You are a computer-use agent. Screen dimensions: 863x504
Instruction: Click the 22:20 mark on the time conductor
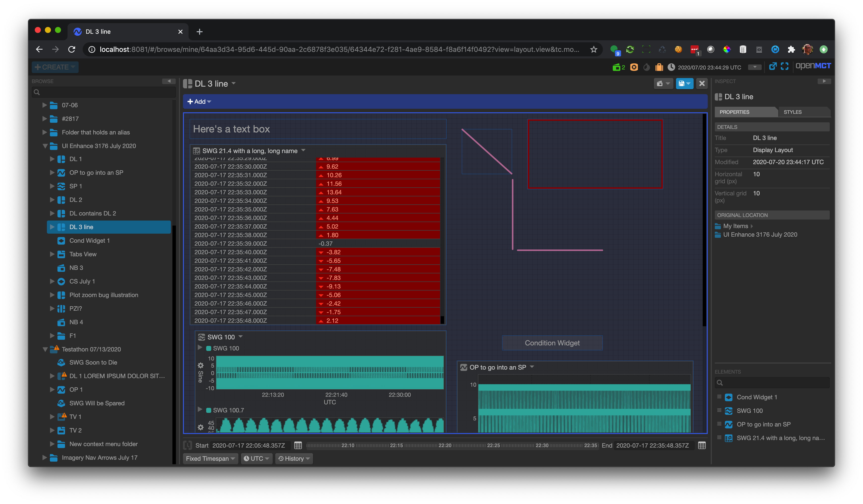[x=445, y=446]
